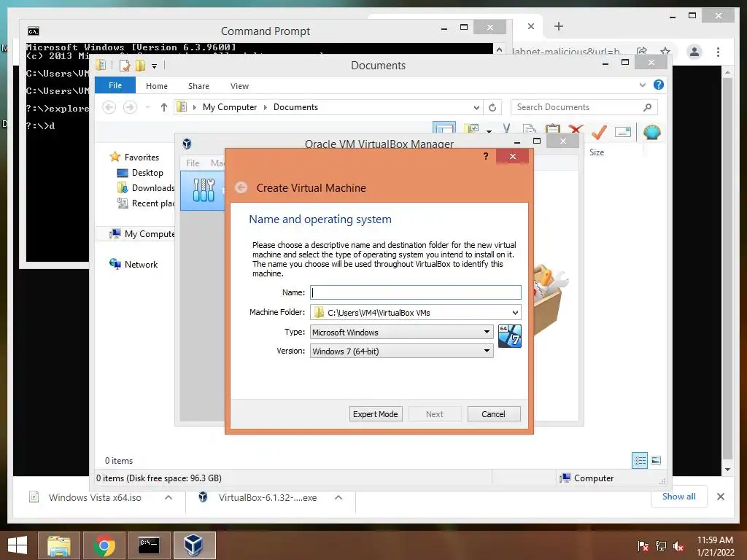
Task: Click the muted speaker icon in system tray
Action: 678,546
